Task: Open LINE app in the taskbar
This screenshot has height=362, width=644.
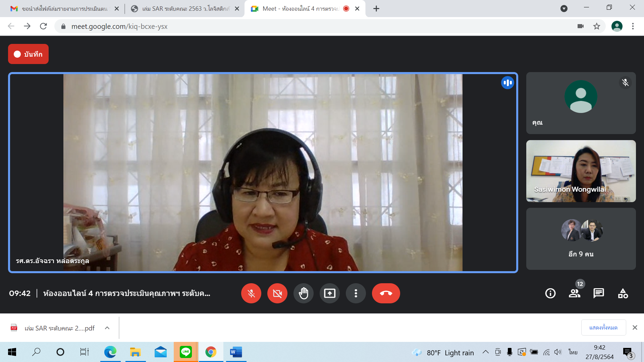Action: tap(185, 352)
